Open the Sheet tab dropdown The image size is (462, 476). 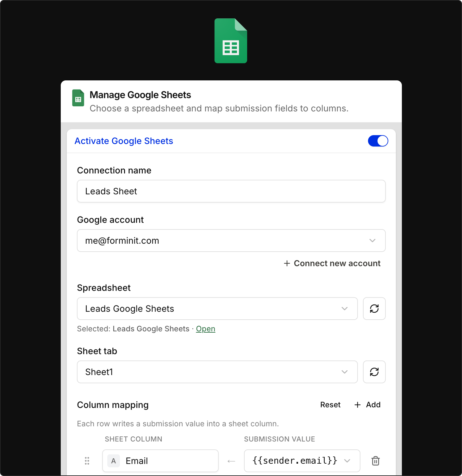(x=217, y=372)
